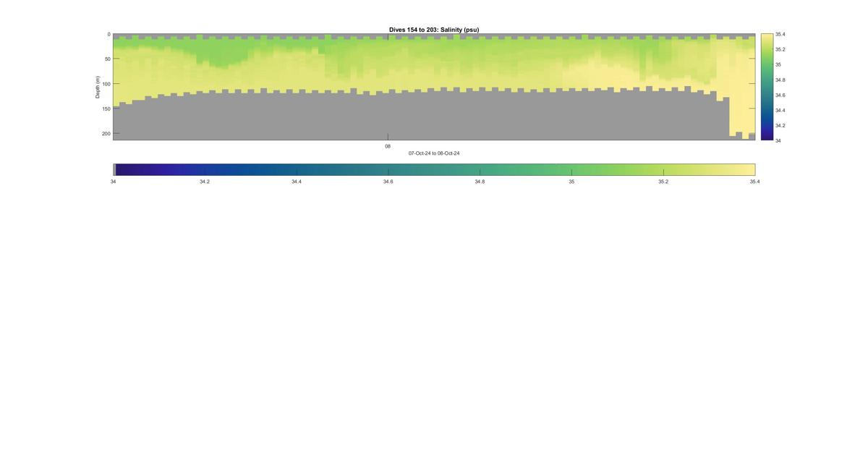
Task: Click the depth axis tick label '200'
Action: pos(106,134)
